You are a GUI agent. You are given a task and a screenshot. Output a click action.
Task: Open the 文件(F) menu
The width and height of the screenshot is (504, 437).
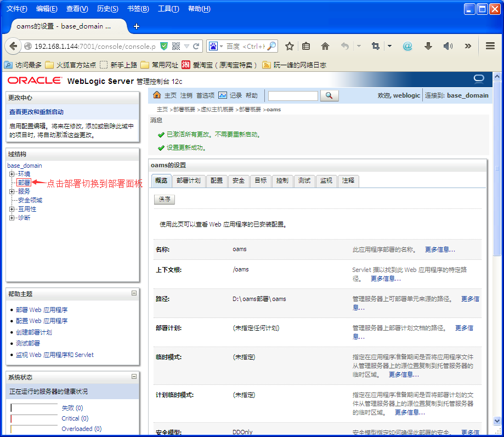click(16, 9)
